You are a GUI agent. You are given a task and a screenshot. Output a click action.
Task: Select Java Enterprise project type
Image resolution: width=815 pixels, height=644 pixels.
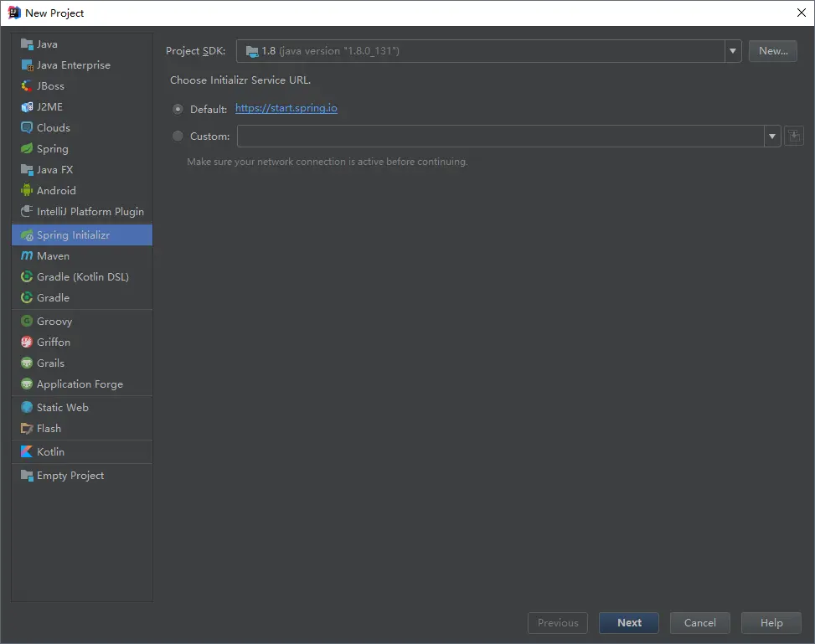tap(73, 65)
